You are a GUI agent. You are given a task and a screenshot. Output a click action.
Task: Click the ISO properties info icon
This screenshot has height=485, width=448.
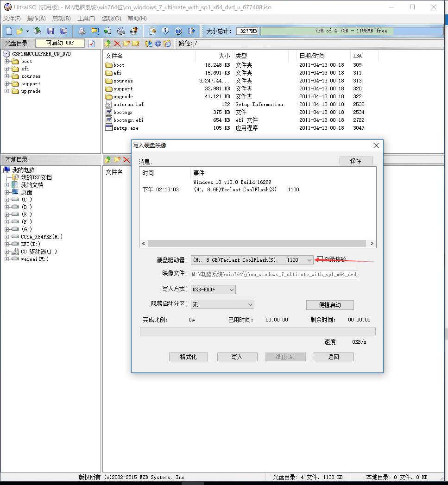point(165,31)
